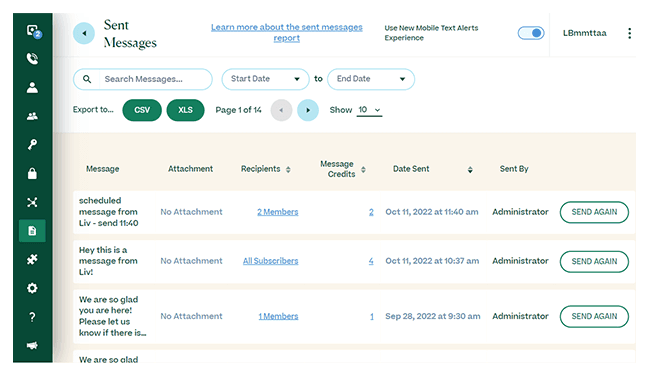Viewport: 649px width, 374px height.
Task: Open the groups sidebar icon
Action: tap(32, 116)
